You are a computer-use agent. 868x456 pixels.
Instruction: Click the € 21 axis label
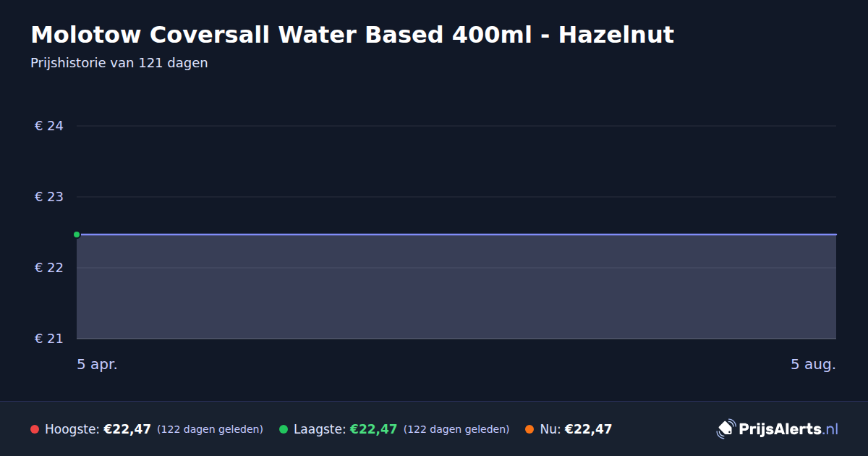pyautogui.click(x=49, y=339)
